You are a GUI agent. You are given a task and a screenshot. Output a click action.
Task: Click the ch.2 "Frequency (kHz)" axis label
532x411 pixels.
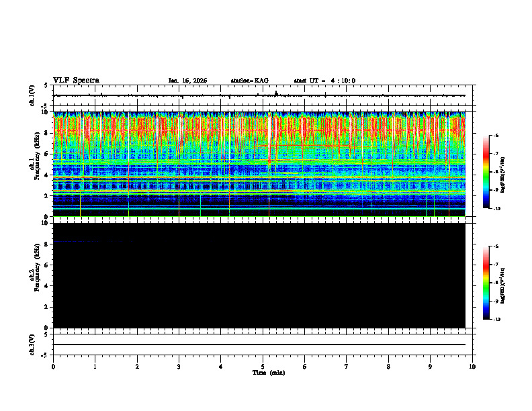(37, 267)
